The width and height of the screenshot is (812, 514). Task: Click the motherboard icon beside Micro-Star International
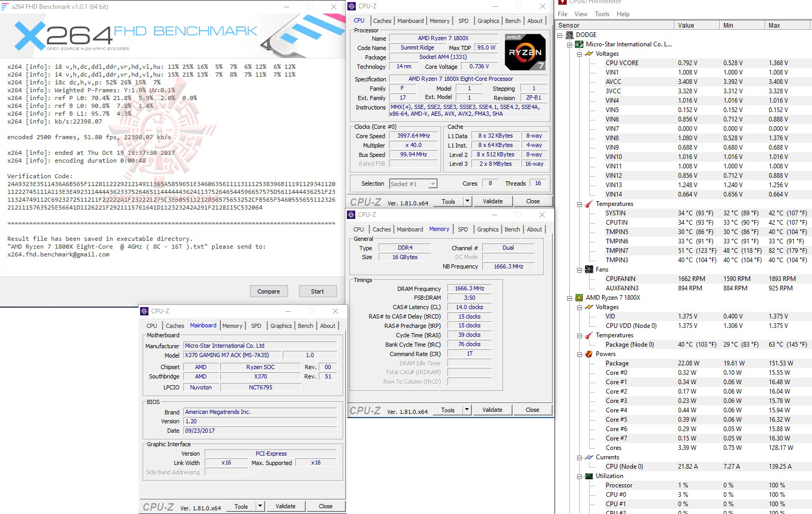pyautogui.click(x=579, y=44)
